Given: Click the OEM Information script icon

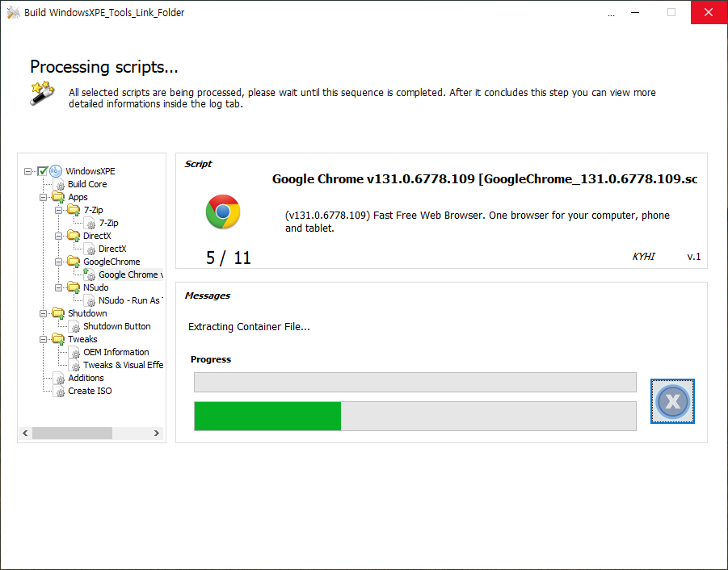Looking at the screenshot, I should (75, 353).
